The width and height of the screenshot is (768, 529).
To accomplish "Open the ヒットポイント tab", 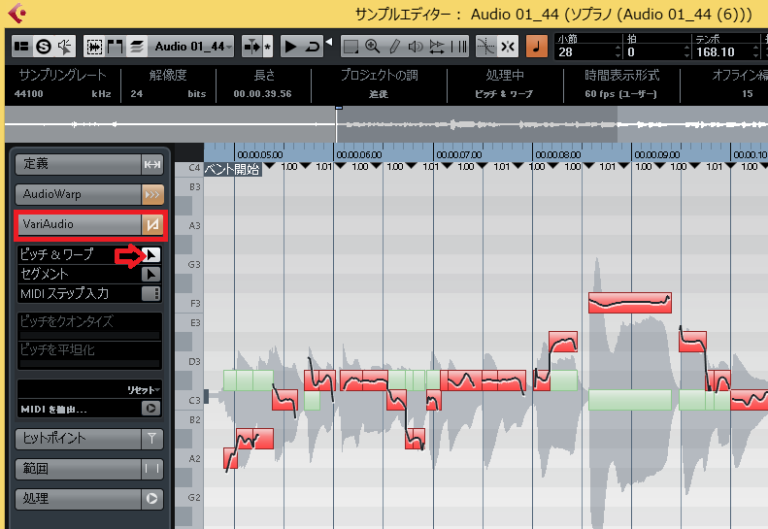I will 78,439.
